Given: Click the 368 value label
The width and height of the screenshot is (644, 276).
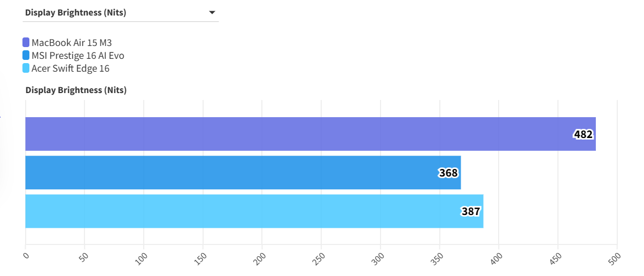Looking at the screenshot, I should (x=448, y=173).
